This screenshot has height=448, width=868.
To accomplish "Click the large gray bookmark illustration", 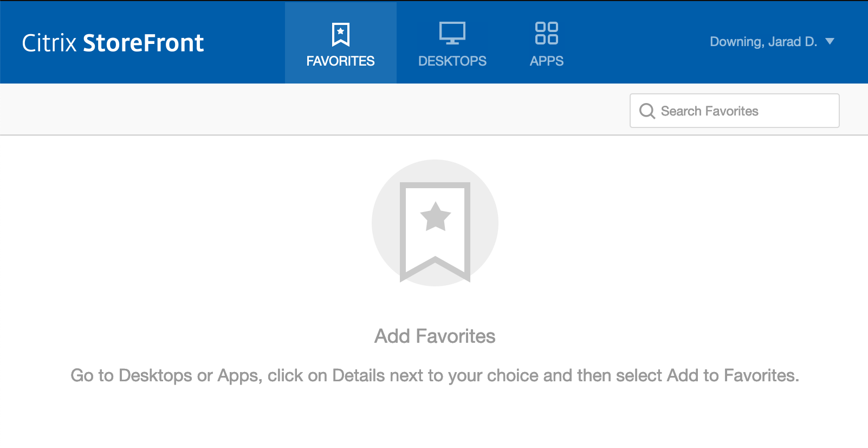I will pos(435,232).
